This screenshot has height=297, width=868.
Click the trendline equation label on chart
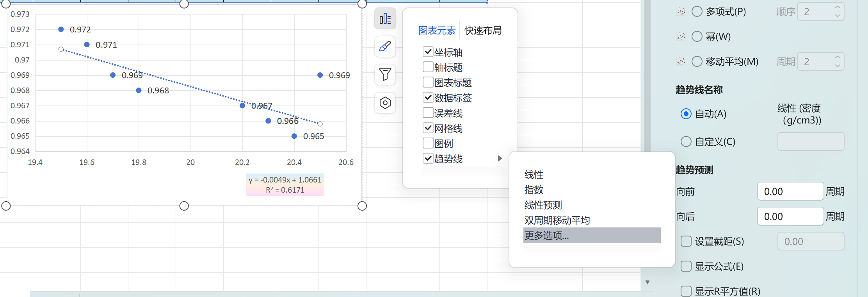pyautogui.click(x=285, y=184)
